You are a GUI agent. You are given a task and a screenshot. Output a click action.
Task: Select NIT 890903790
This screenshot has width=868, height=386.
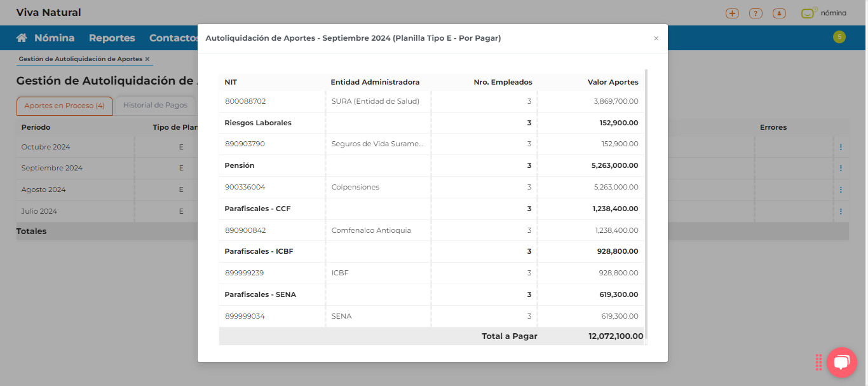[x=245, y=144]
